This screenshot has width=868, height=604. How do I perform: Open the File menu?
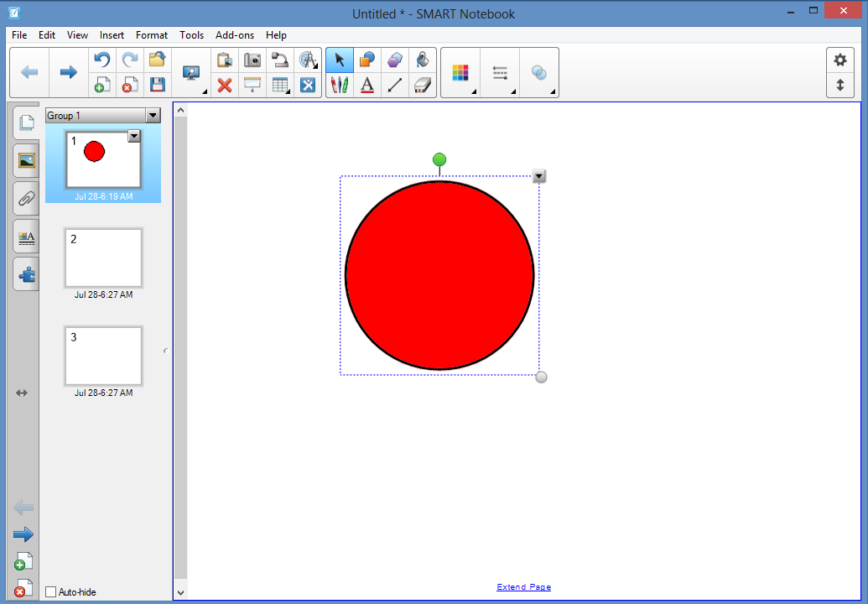pyautogui.click(x=19, y=35)
